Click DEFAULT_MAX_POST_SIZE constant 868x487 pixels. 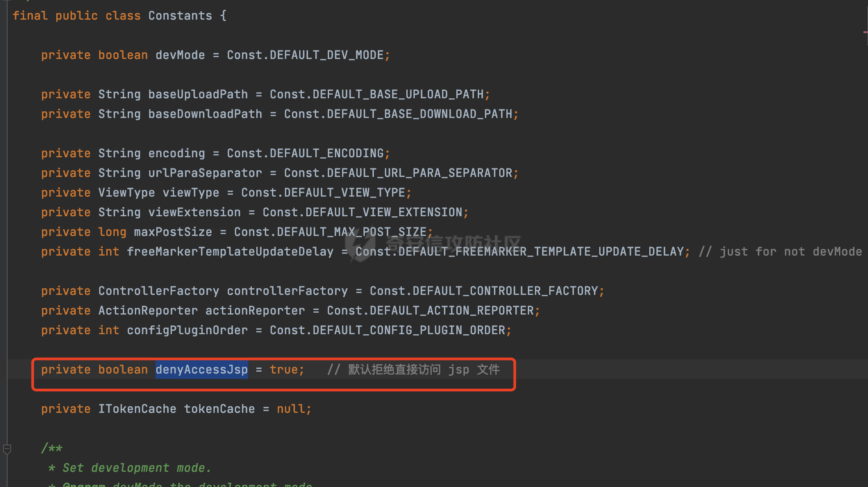click(352, 232)
